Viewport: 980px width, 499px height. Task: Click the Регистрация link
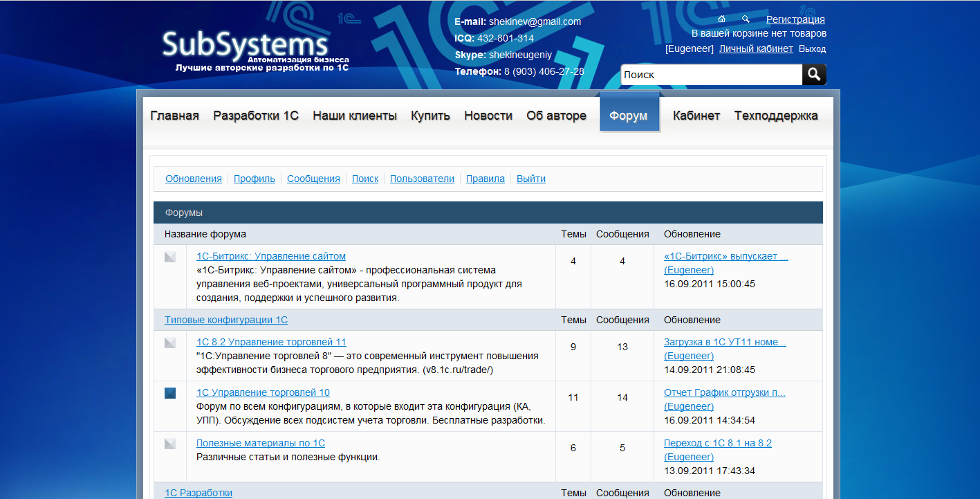point(795,19)
